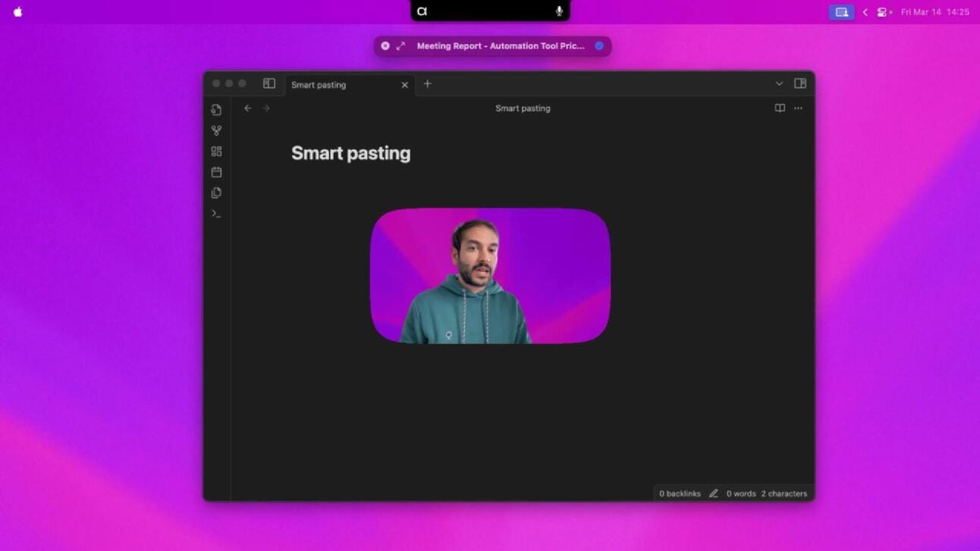
Task: Click the highlighted screen-sharing menu bar icon
Action: [841, 12]
